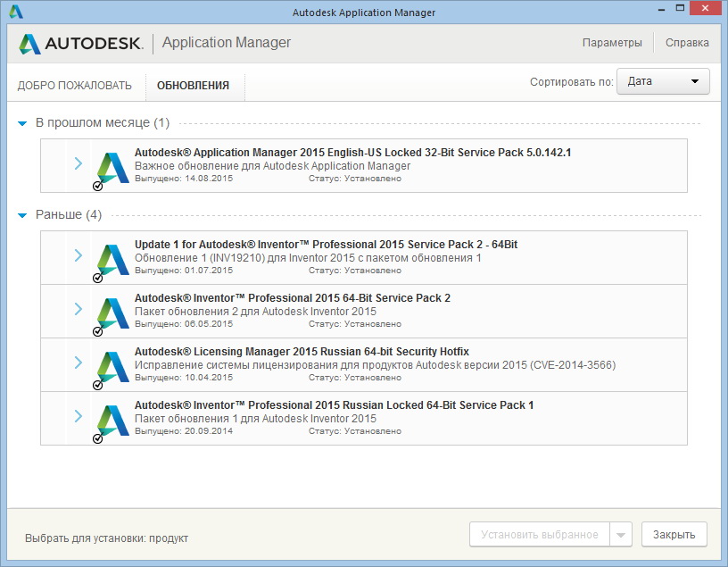This screenshot has height=567, width=728.
Task: Open the arrow beside 'Установить выбранное'
Action: tap(621, 535)
